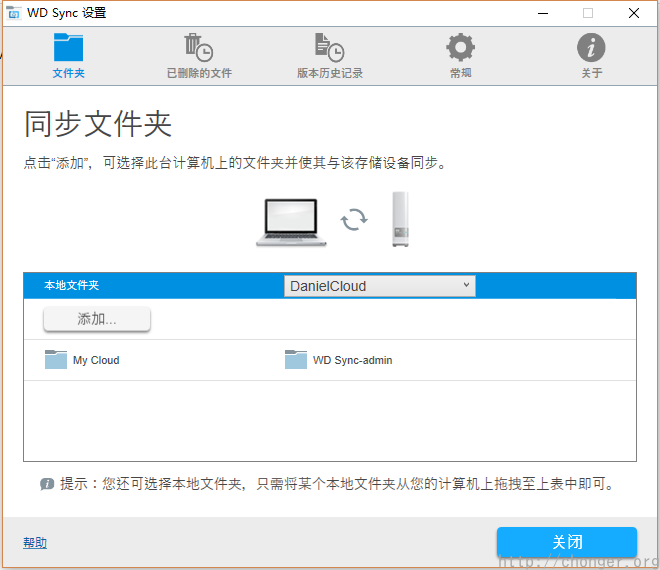Open the 关于 info icon

[591, 47]
